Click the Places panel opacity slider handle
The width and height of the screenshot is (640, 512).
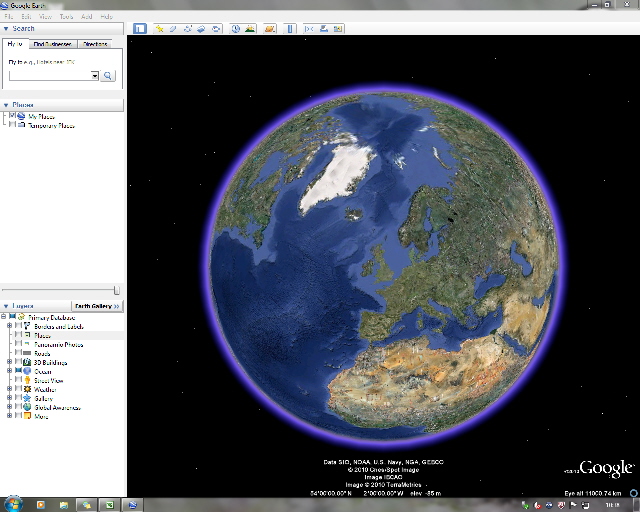point(116,290)
